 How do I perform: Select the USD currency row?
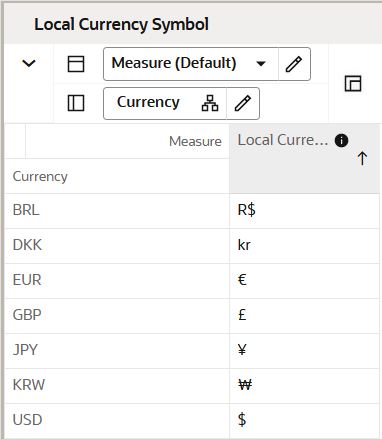[x=117, y=420]
